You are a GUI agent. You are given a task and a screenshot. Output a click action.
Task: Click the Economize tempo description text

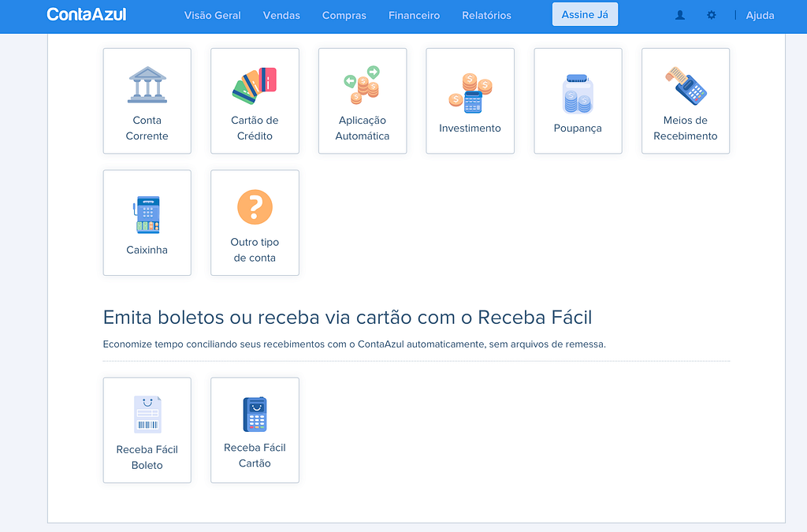click(x=355, y=344)
